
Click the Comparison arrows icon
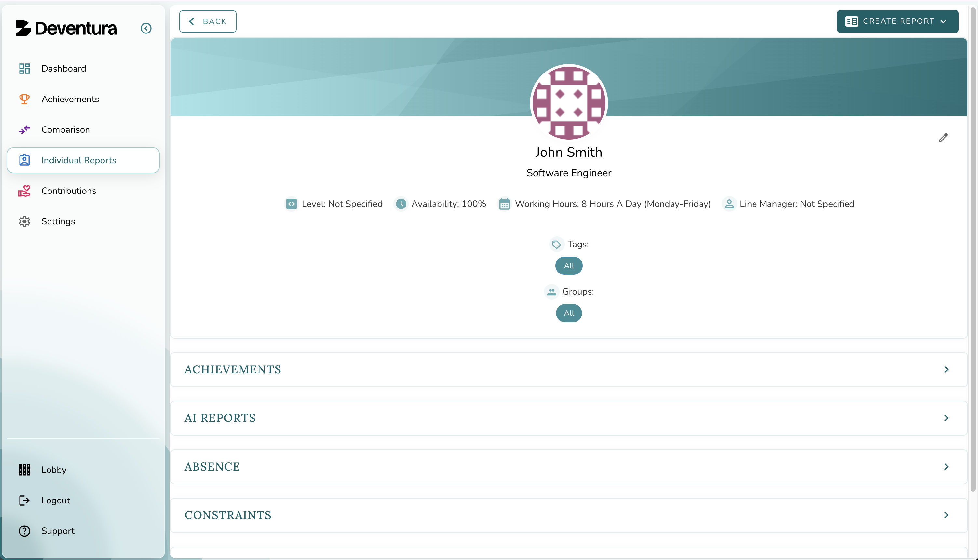(24, 130)
